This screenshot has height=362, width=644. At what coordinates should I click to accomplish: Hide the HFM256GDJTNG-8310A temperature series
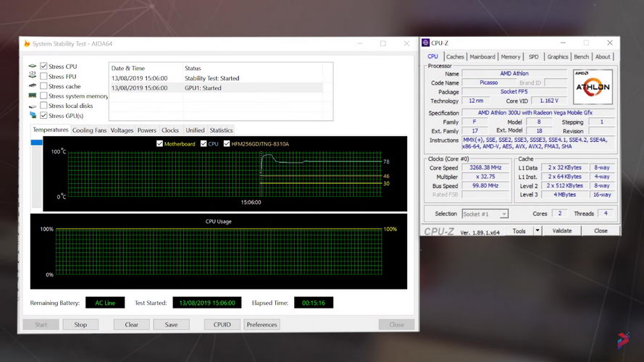[227, 144]
